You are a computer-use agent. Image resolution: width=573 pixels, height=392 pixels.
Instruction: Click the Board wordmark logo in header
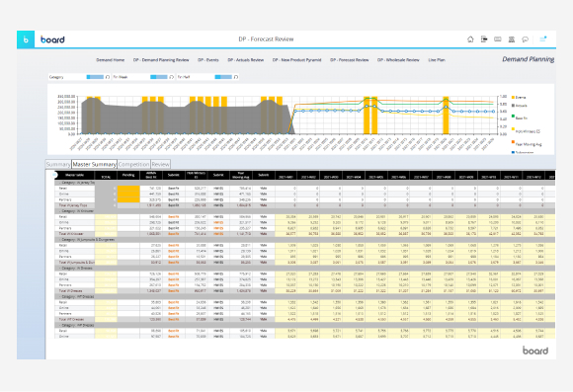coord(52,39)
